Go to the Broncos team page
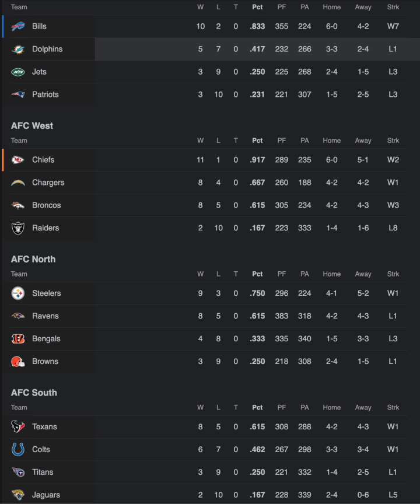 [46, 205]
